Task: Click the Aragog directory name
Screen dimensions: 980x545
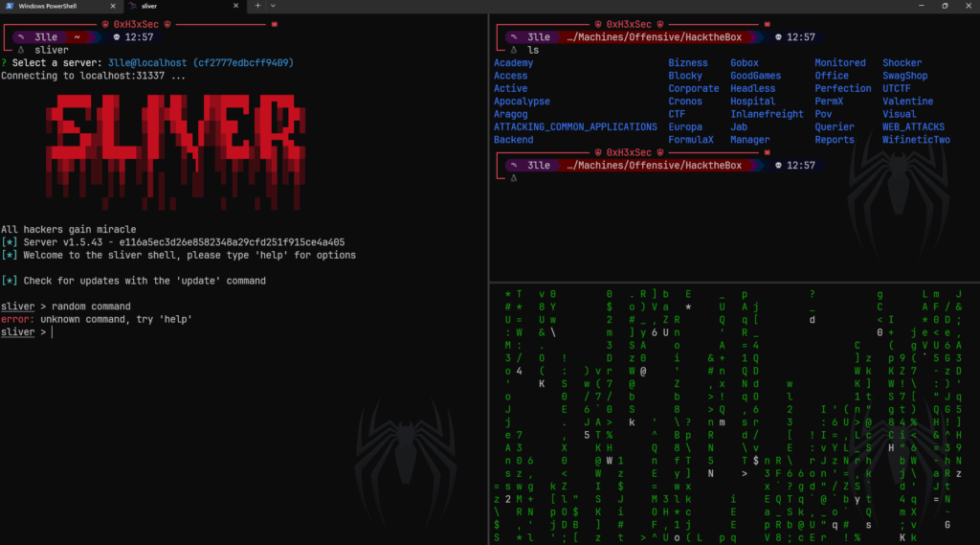Action: (x=511, y=114)
